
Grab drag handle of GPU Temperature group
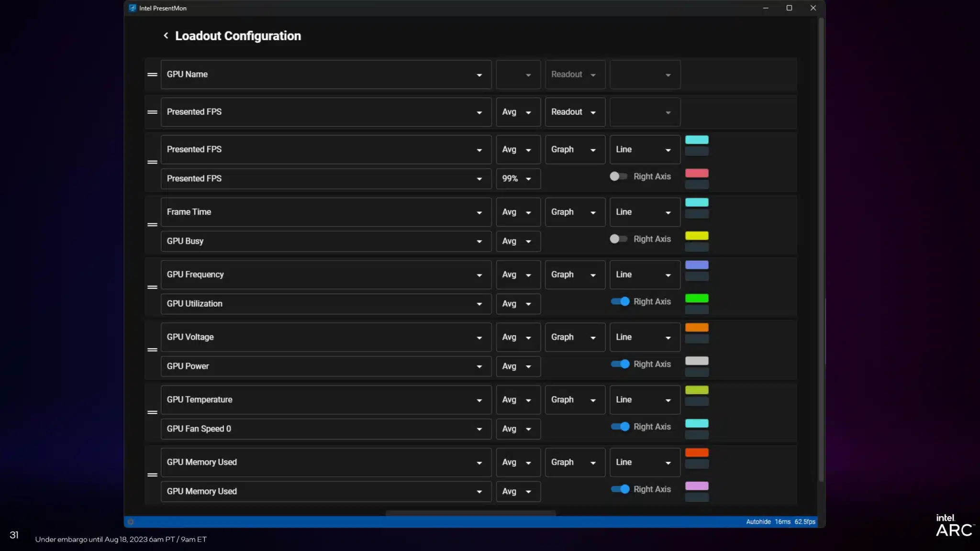tap(152, 412)
